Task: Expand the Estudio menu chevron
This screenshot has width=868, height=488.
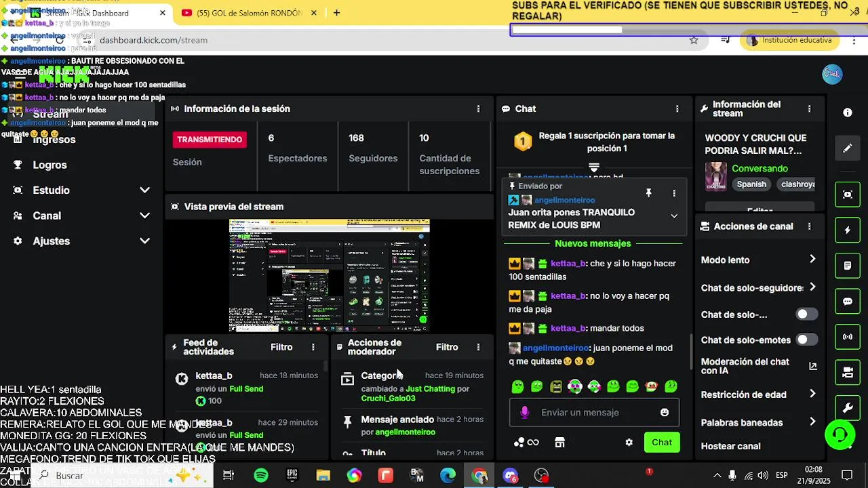Action: coord(144,190)
